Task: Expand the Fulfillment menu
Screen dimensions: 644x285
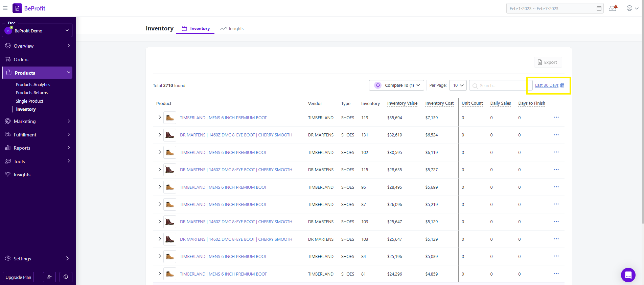Action: [x=37, y=134]
